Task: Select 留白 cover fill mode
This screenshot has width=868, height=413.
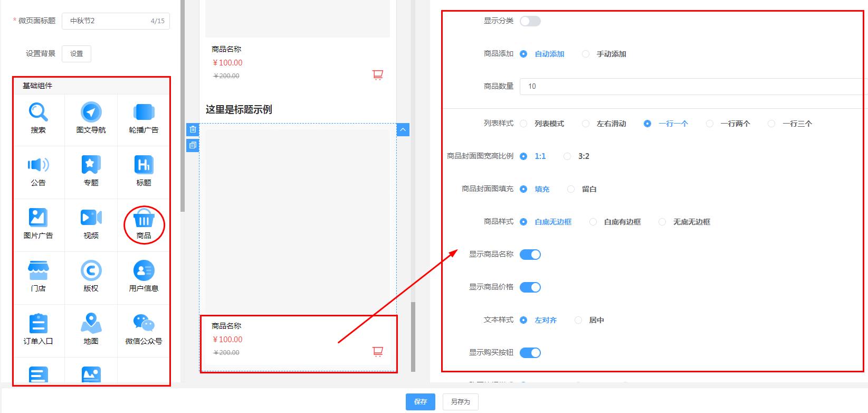Action: (582, 189)
